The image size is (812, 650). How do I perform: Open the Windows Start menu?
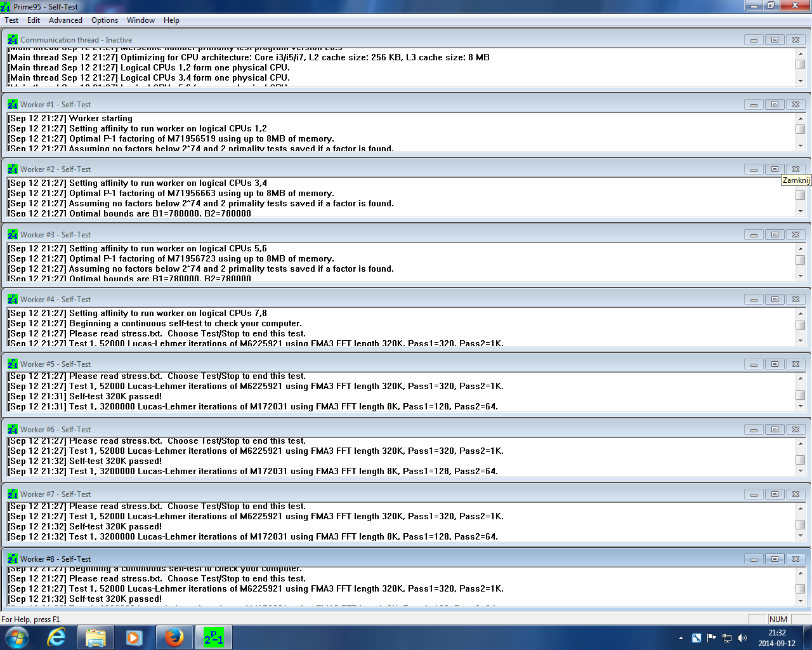point(16,637)
